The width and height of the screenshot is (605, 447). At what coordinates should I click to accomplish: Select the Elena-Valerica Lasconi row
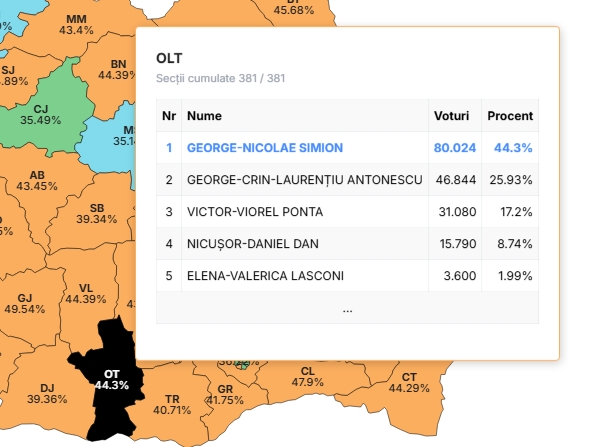click(346, 276)
